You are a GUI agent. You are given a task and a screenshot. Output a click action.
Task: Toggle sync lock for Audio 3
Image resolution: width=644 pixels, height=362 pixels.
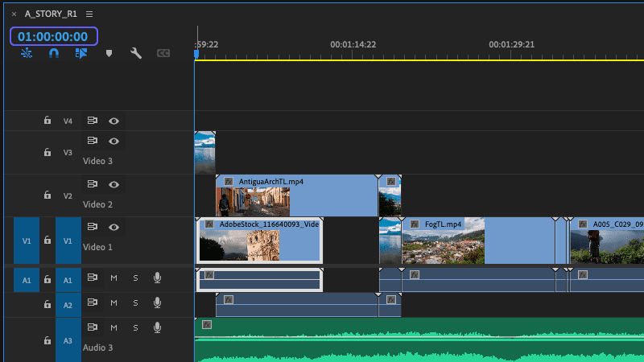click(x=93, y=327)
